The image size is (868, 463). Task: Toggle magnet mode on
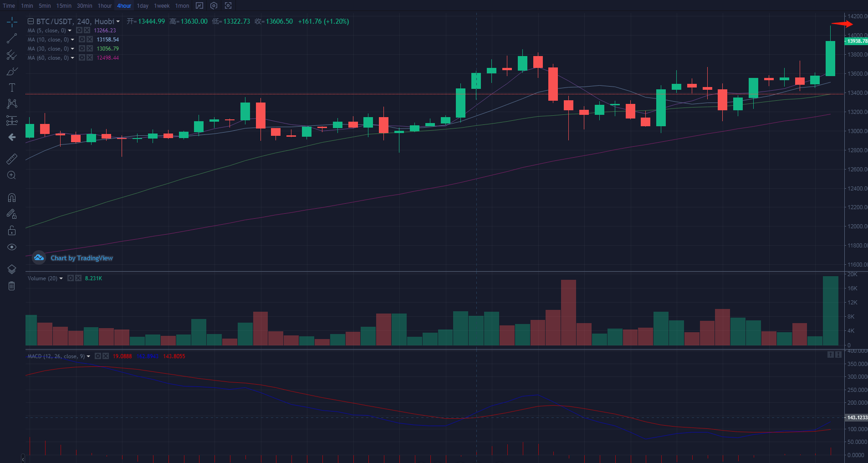coord(12,198)
